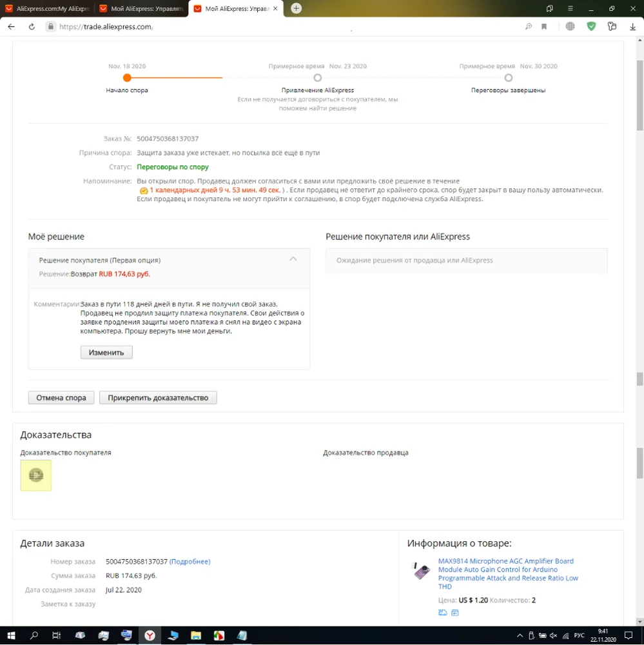The width and height of the screenshot is (644, 645).
Task: Bookmark this page with the bookmark icon
Action: 544,26
